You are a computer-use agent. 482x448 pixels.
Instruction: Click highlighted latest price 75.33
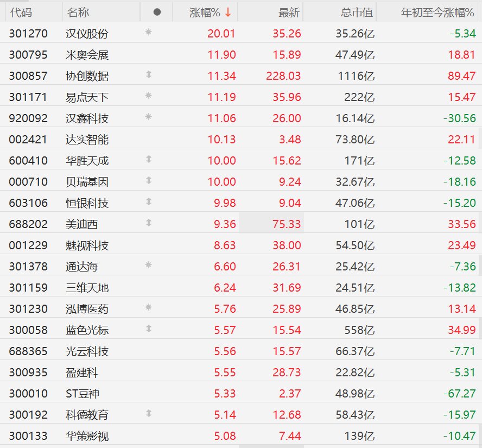tap(287, 224)
